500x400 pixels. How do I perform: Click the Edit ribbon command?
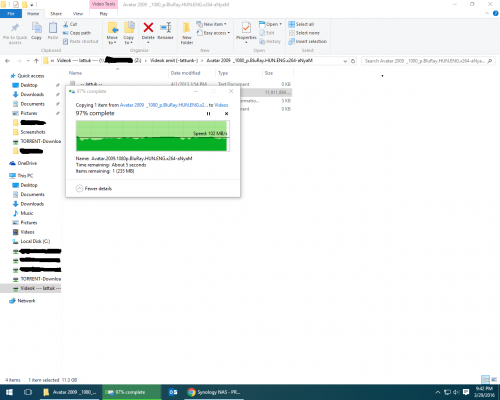(x=267, y=33)
